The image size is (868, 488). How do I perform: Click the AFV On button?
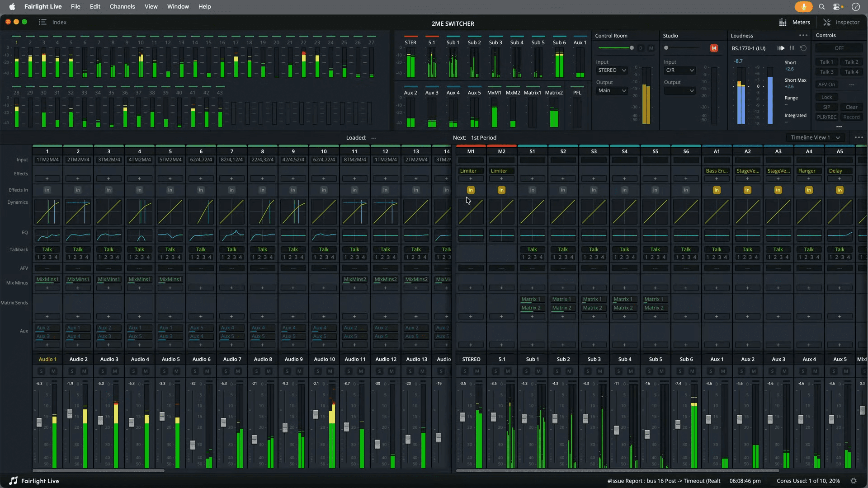coord(827,84)
